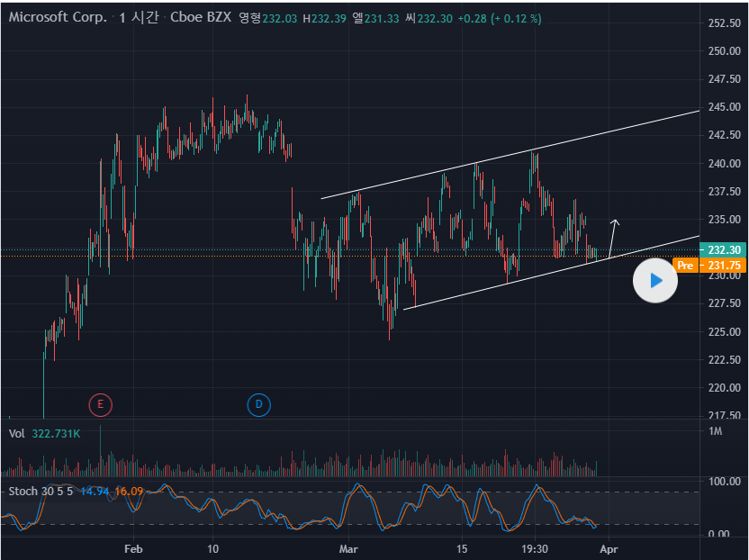Select the Vol indicator legend
The width and height of the screenshot is (749, 560).
(16, 434)
